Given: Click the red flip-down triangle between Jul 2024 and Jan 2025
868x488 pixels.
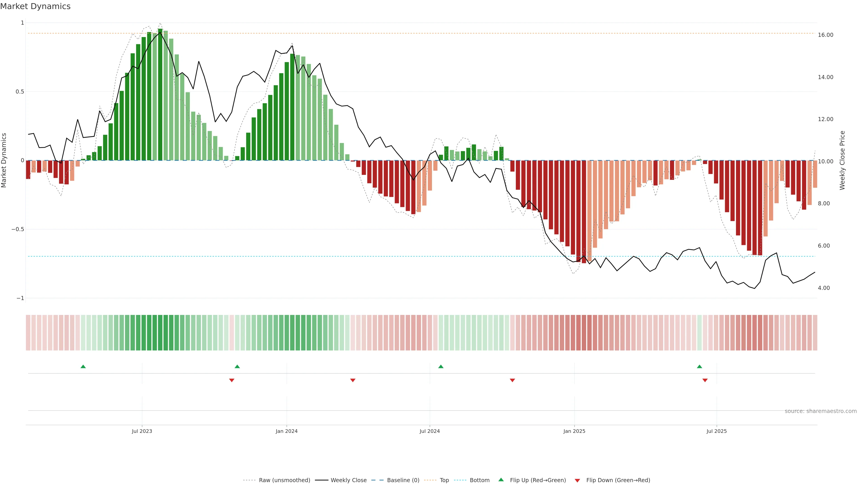Looking at the screenshot, I should 512,380.
